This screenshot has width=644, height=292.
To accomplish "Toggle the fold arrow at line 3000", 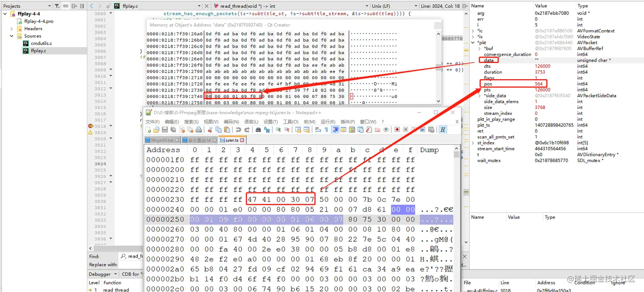I will [x=111, y=14].
